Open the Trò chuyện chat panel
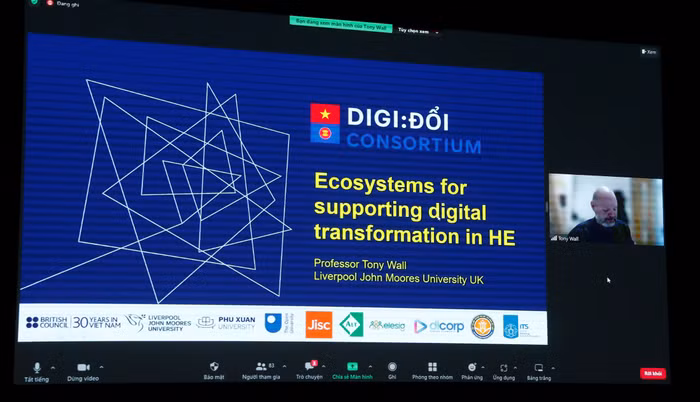The image size is (700, 402). 309,370
